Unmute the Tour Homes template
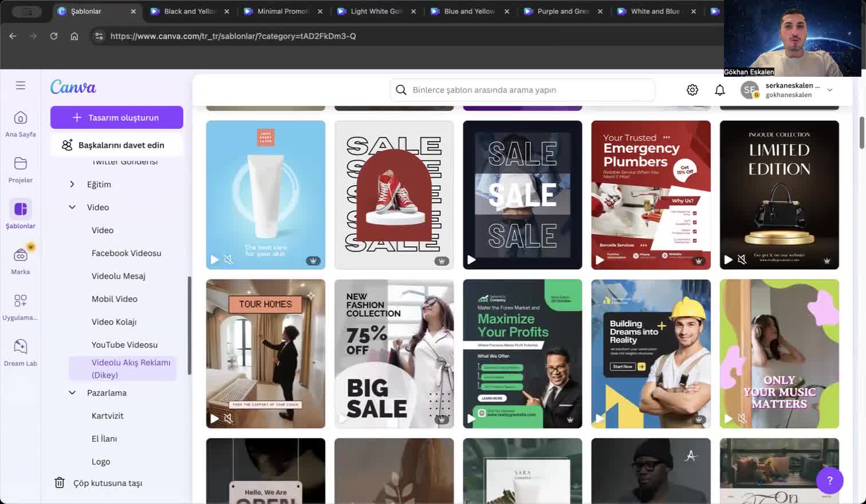Viewport: 866px width, 504px height. [x=229, y=419]
